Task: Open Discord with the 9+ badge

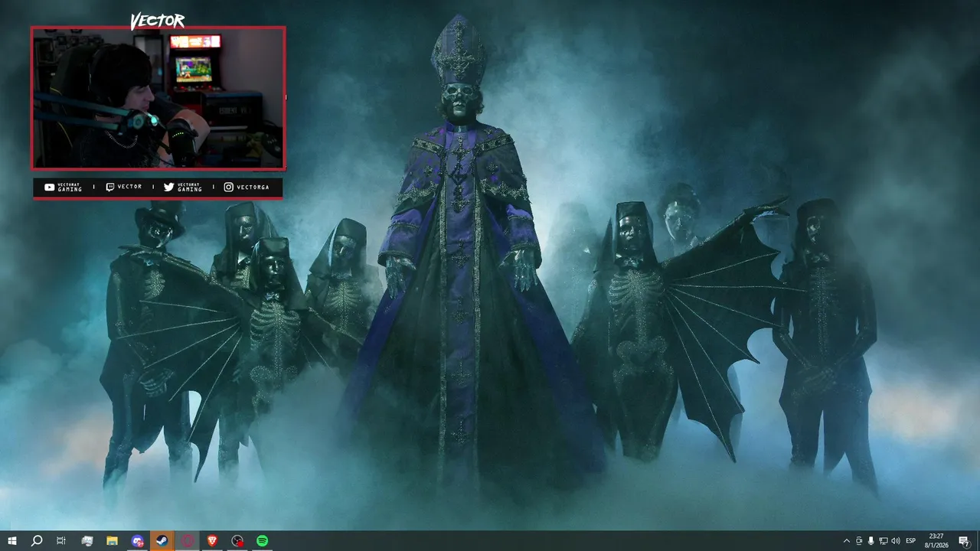Action: point(137,541)
